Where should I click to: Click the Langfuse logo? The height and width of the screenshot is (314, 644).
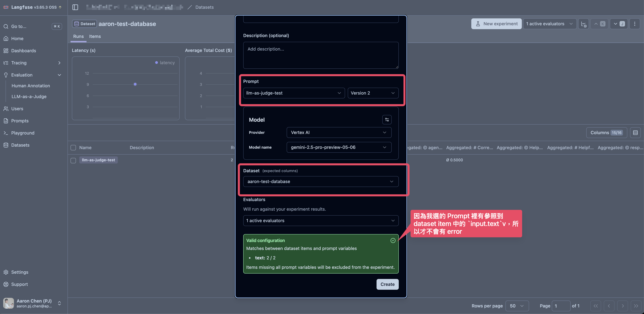[x=6, y=7]
